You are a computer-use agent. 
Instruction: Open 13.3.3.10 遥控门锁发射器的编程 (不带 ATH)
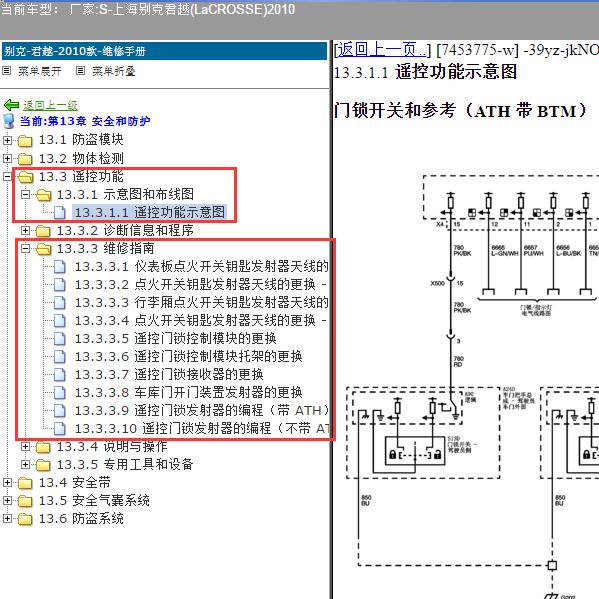201,429
